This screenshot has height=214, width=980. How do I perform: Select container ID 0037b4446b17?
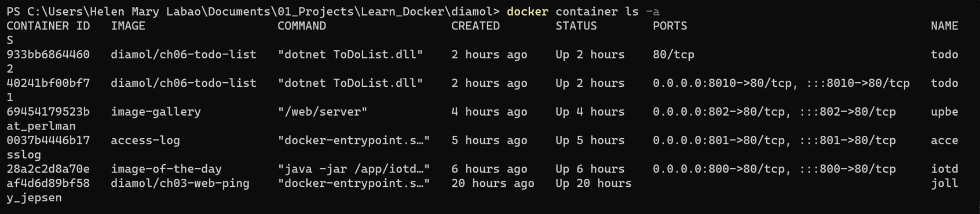pos(48,141)
